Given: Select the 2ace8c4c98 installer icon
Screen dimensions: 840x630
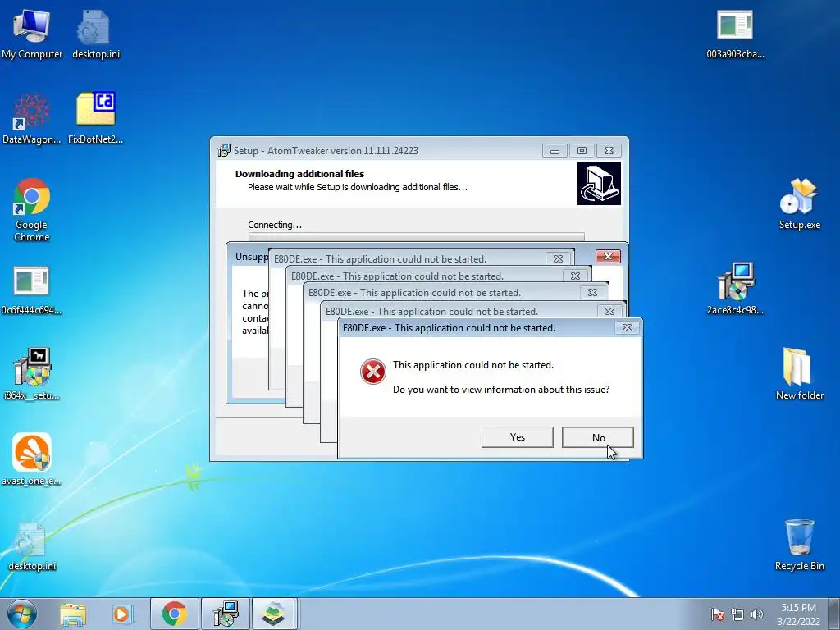Looking at the screenshot, I should click(x=735, y=288).
